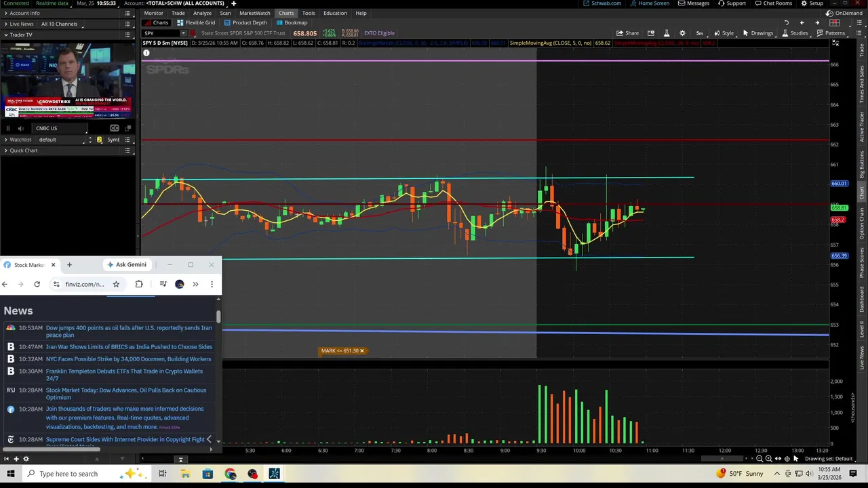
Task: Open the chart Style menu
Action: pos(724,33)
